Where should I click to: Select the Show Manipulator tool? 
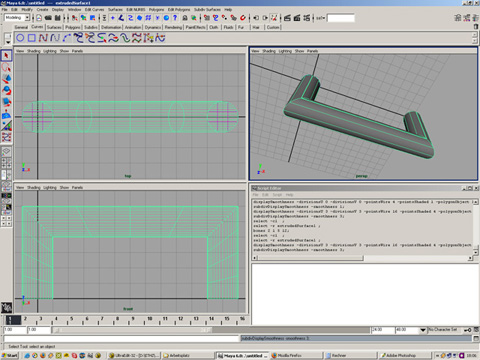coord(6,126)
